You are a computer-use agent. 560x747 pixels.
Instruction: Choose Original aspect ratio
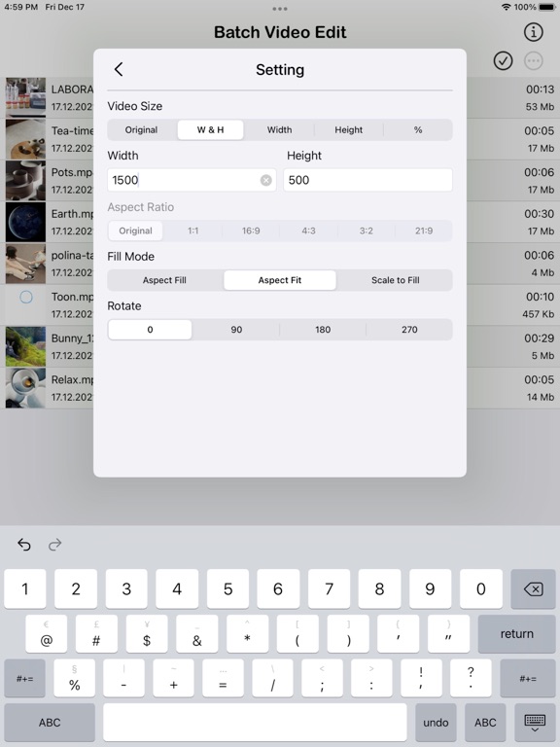136,231
